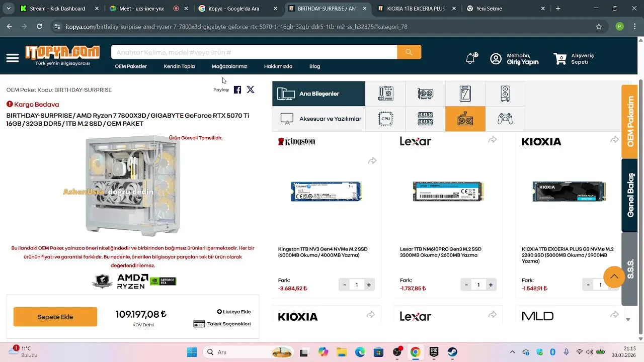Decrease Kingston SSD quantity with minus
This screenshot has height=362, width=644.
pos(345,285)
